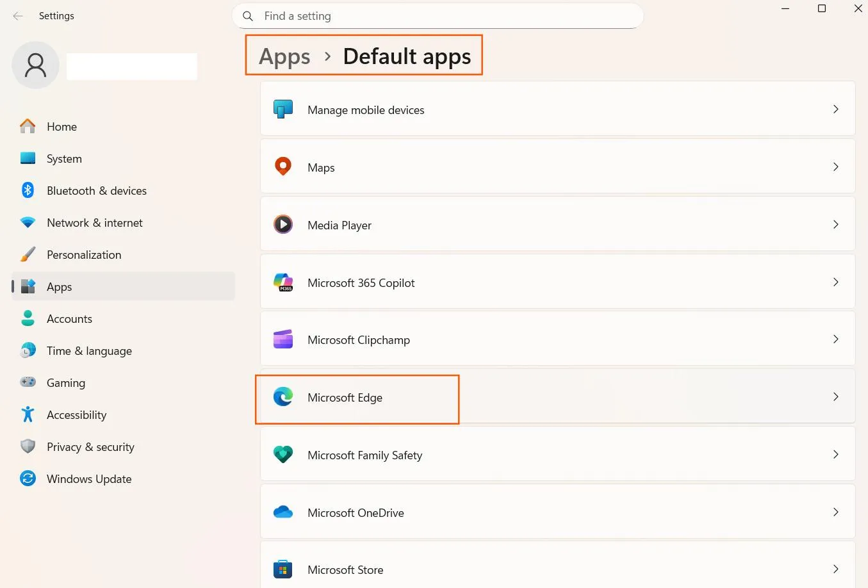
Task: Expand Microsoft Edge default app settings
Action: tap(835, 397)
